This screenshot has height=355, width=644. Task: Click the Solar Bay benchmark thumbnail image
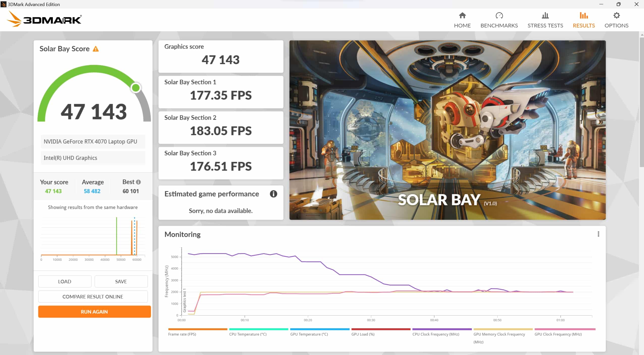tap(447, 130)
